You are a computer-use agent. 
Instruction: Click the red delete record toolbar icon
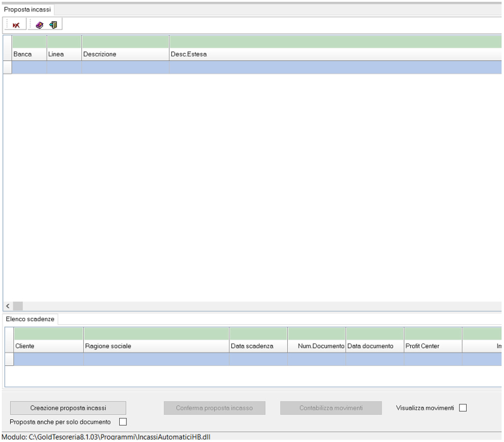pos(16,25)
